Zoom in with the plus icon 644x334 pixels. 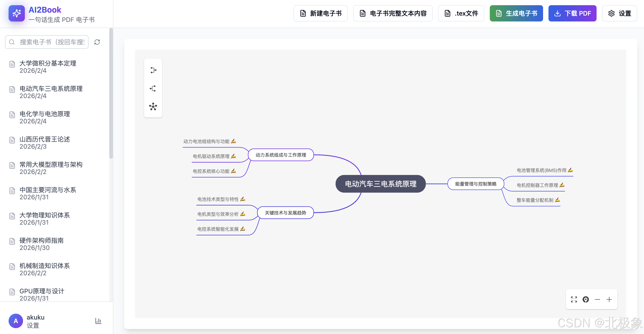pyautogui.click(x=609, y=299)
